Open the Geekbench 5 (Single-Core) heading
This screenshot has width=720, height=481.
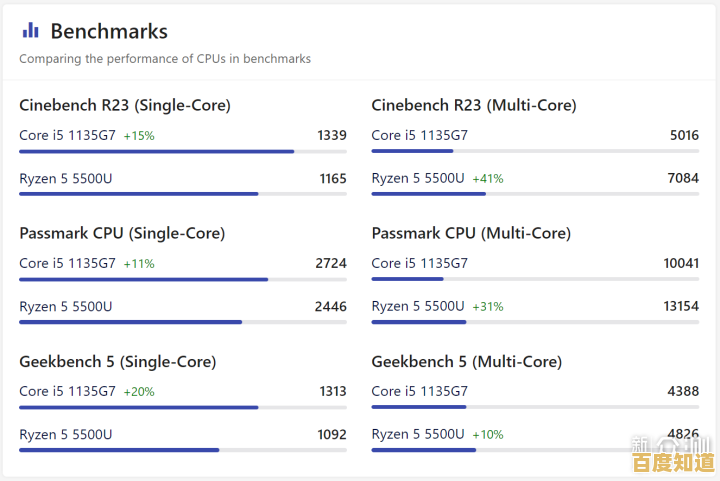(x=118, y=361)
